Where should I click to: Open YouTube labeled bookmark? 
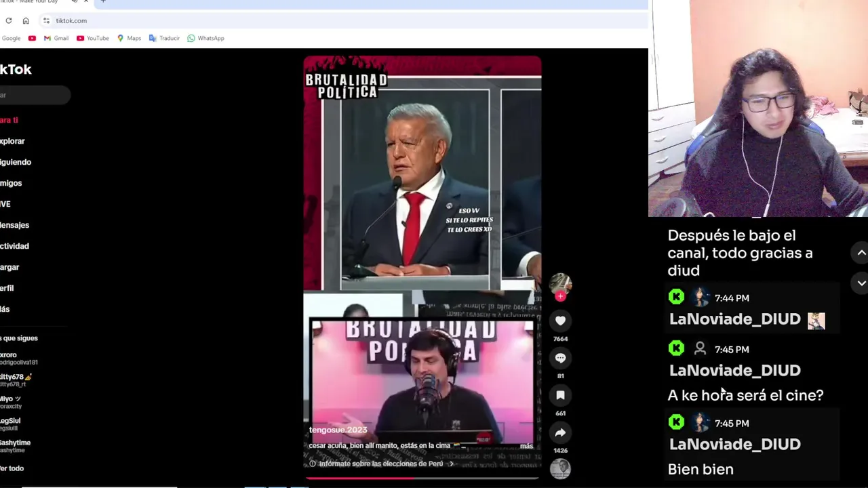point(93,38)
